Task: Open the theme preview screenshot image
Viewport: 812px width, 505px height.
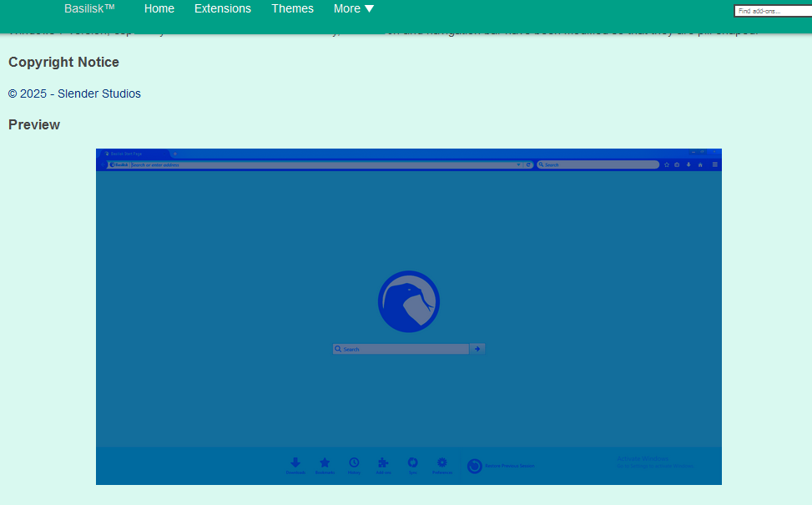Action: pyautogui.click(x=409, y=316)
